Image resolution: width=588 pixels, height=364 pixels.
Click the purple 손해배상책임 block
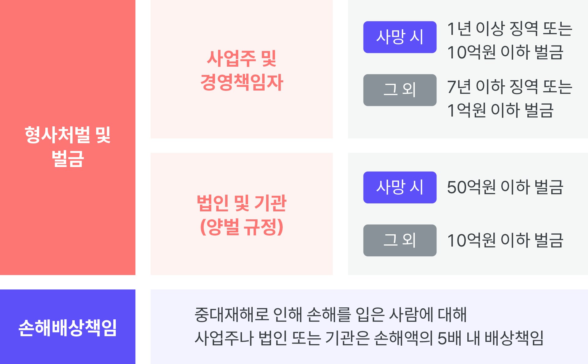(67, 327)
